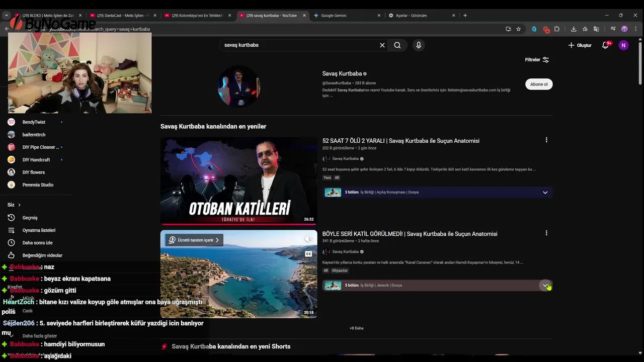The image size is (644, 362).
Task: Show more results with +8 Daha
Action: (356, 328)
